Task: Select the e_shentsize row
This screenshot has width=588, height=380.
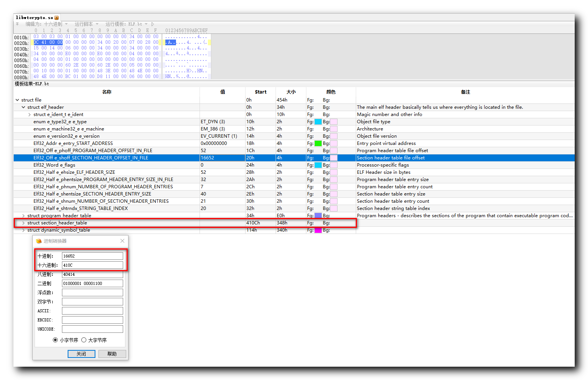Action: pos(294,194)
